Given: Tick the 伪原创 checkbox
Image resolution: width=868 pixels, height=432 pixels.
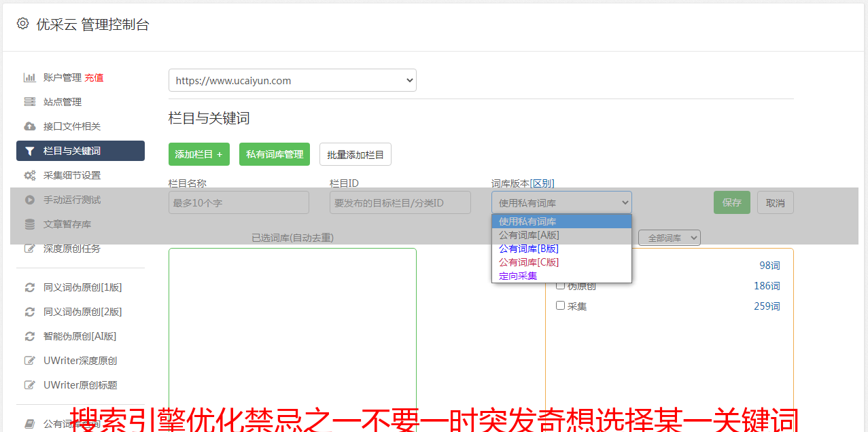Looking at the screenshot, I should (x=561, y=285).
